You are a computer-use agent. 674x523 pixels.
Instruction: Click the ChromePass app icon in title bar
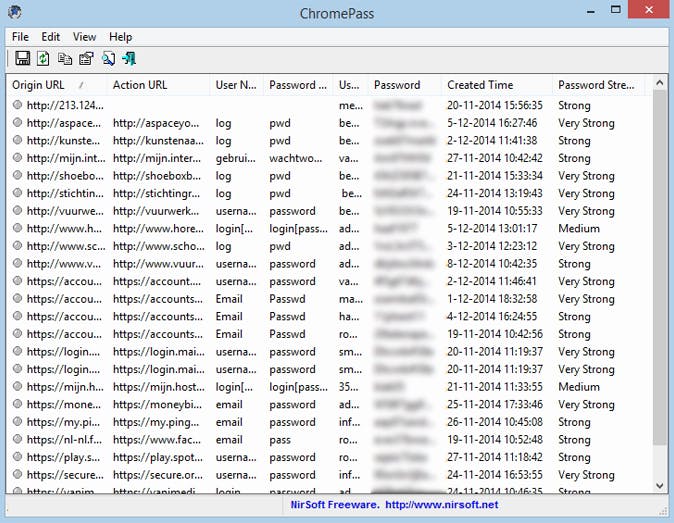15,12
